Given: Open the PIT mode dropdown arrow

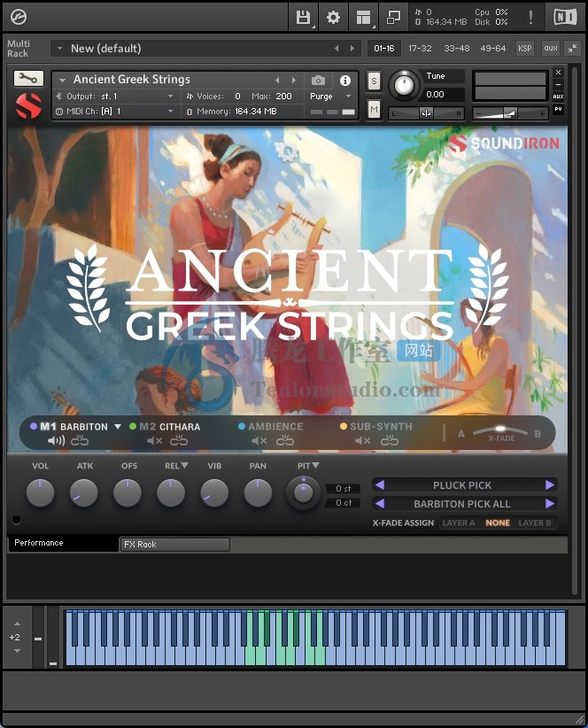Looking at the screenshot, I should pos(316,465).
